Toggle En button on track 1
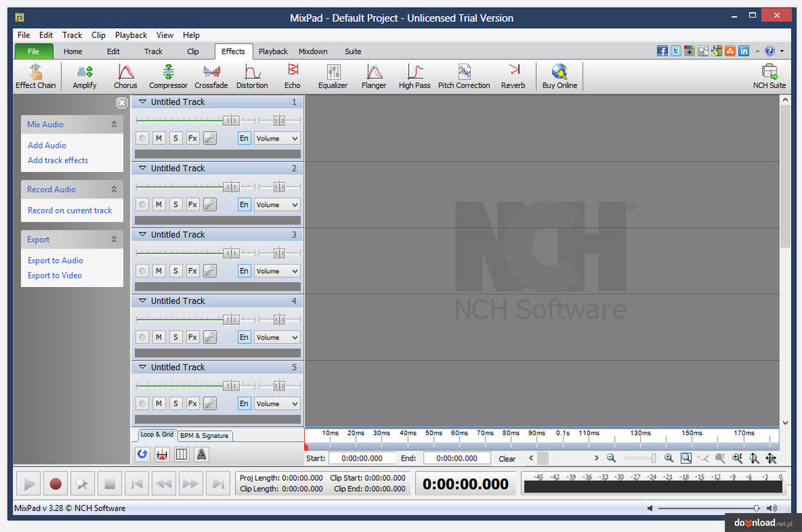The height and width of the screenshot is (532, 802). [244, 138]
